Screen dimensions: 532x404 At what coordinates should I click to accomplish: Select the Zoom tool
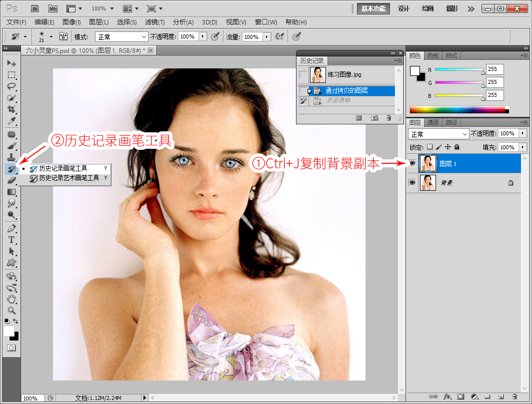tap(11, 310)
